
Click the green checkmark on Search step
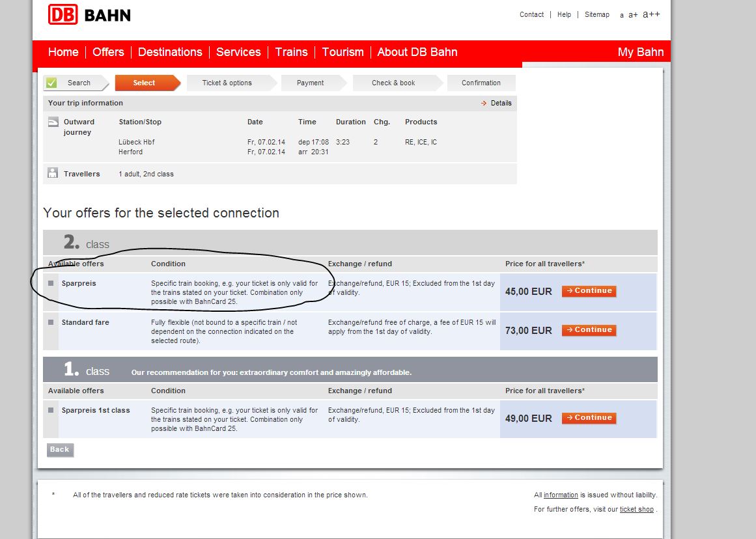51,83
